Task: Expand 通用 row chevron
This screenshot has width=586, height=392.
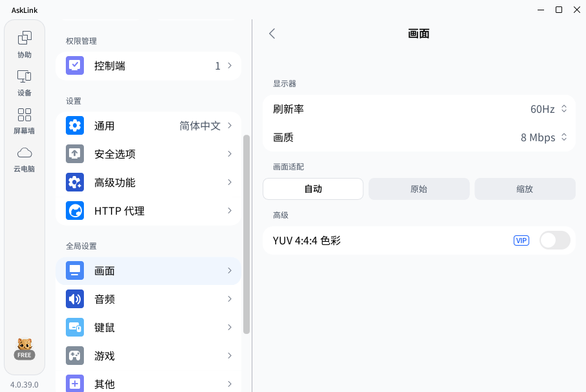Action: (230, 126)
